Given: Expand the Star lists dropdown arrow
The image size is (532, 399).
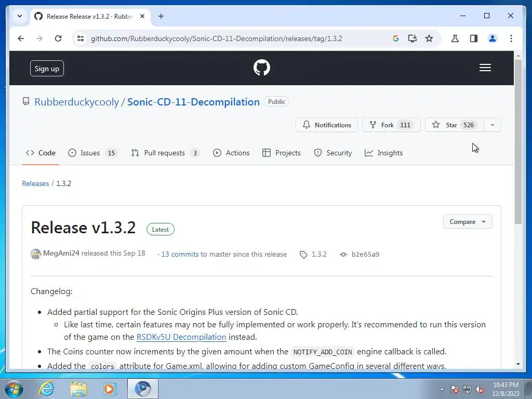Looking at the screenshot, I should tap(493, 125).
